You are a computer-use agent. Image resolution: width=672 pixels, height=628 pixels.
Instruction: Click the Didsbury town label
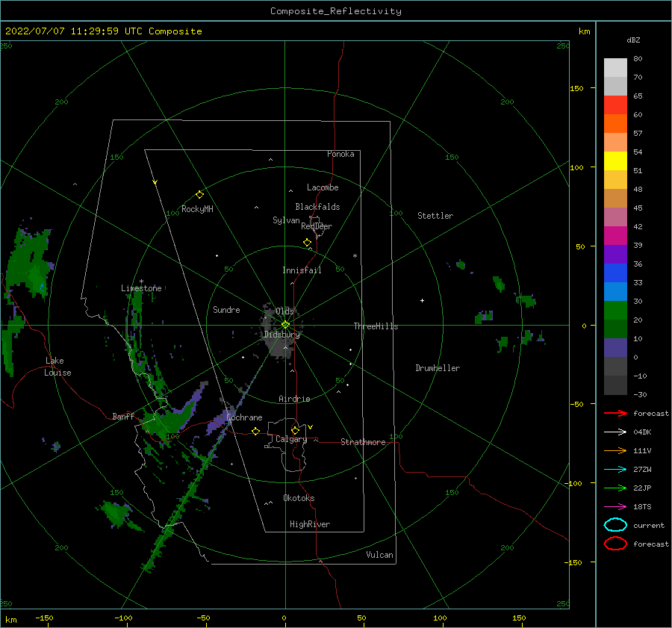tap(281, 335)
